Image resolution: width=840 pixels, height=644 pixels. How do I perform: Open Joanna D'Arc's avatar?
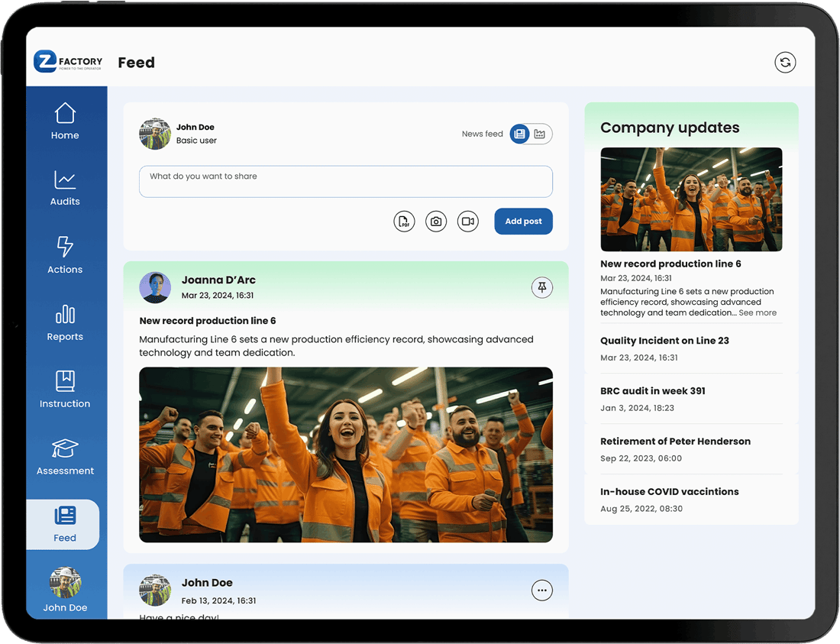coord(155,288)
